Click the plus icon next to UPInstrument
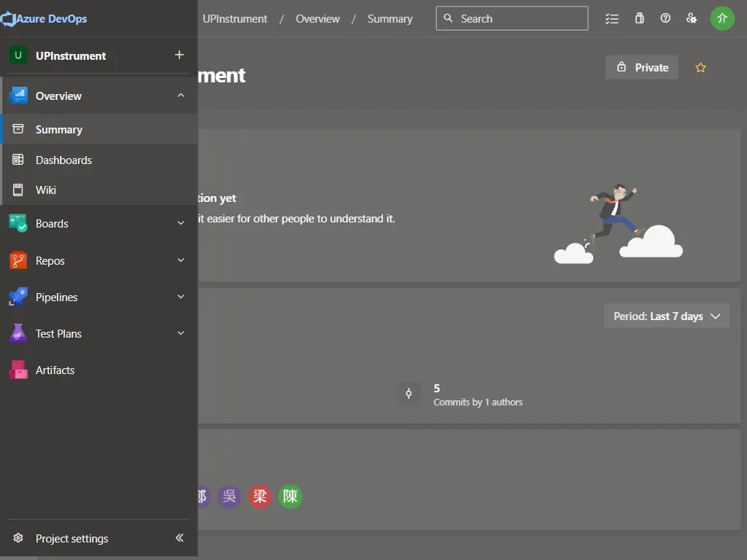 [x=179, y=55]
